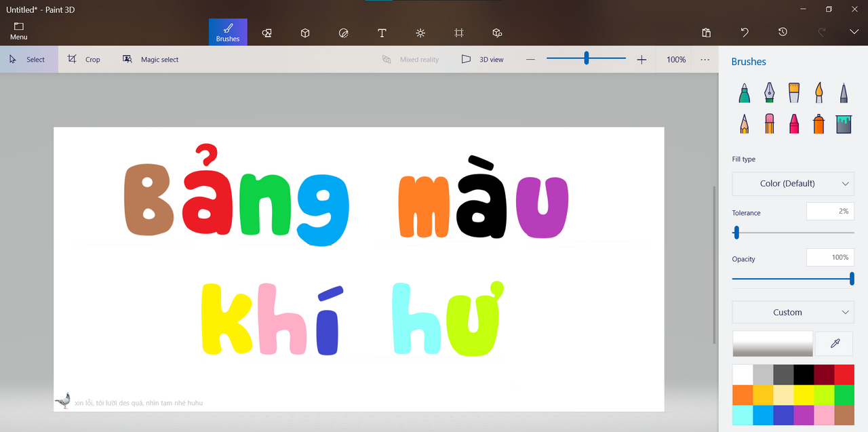Image resolution: width=868 pixels, height=432 pixels.
Task: Choose the Spray can tool
Action: tap(819, 123)
